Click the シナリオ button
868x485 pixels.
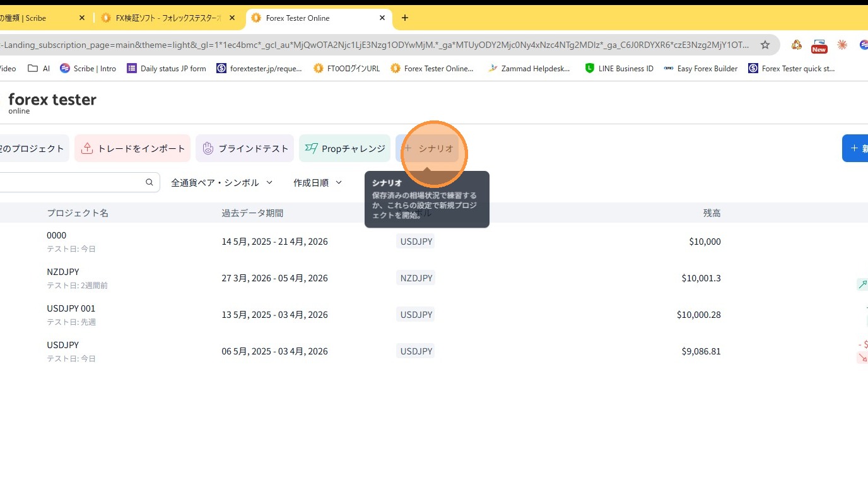click(x=427, y=148)
